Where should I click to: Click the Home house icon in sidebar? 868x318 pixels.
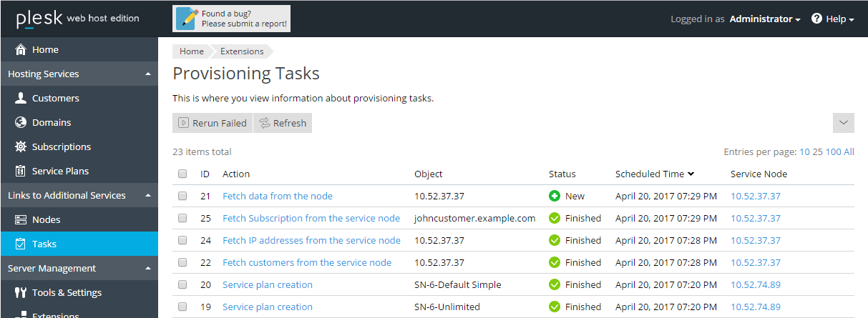pyautogui.click(x=21, y=50)
